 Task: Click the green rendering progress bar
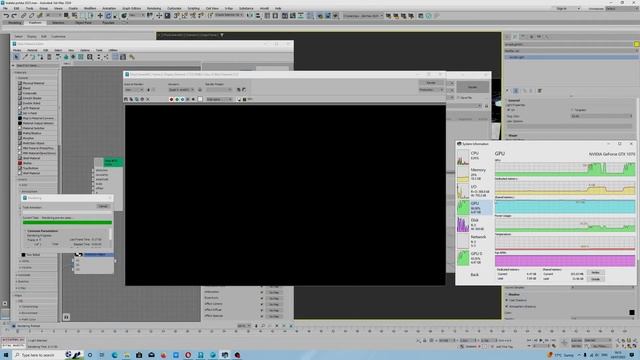[67, 222]
